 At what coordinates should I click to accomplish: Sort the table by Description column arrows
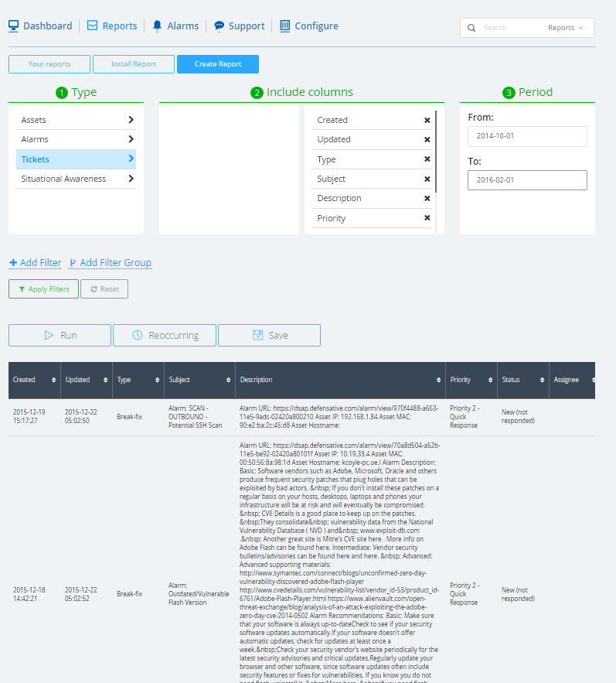[x=437, y=380]
